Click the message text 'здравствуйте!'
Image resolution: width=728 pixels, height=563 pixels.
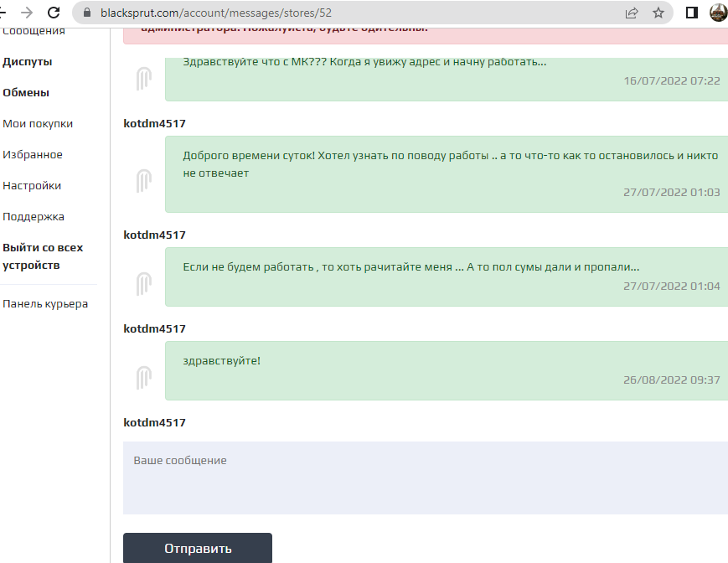pyautogui.click(x=221, y=360)
